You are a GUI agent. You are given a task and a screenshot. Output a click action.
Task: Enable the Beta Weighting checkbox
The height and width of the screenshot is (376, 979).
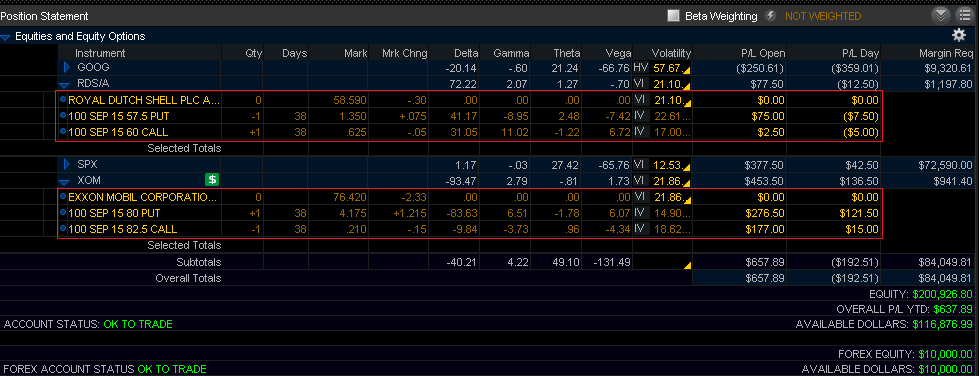tap(673, 16)
